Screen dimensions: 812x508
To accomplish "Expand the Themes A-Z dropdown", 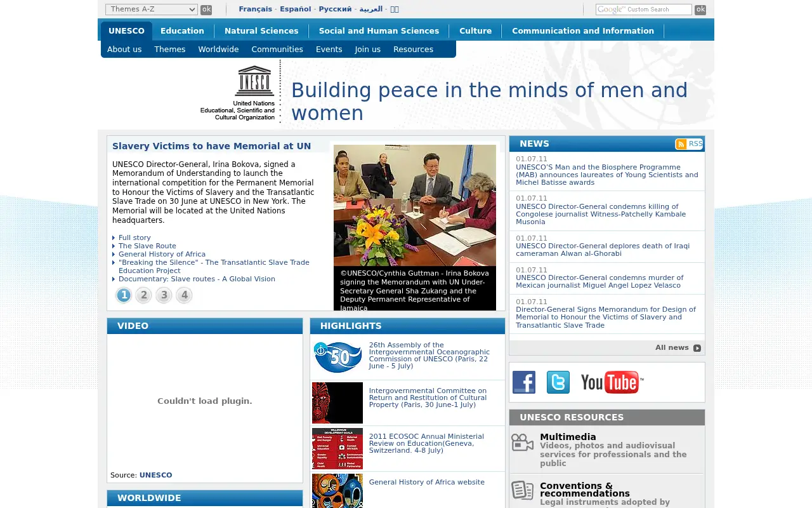I will pyautogui.click(x=152, y=10).
